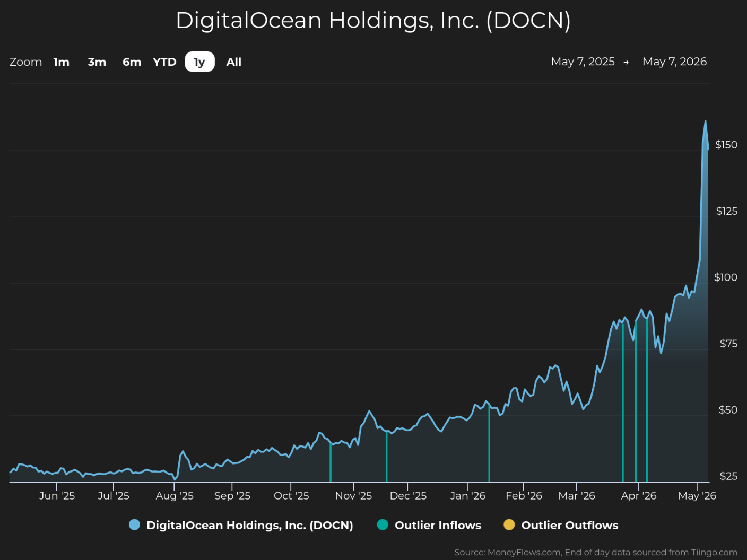Edit the start date May 7, 2025

click(583, 62)
